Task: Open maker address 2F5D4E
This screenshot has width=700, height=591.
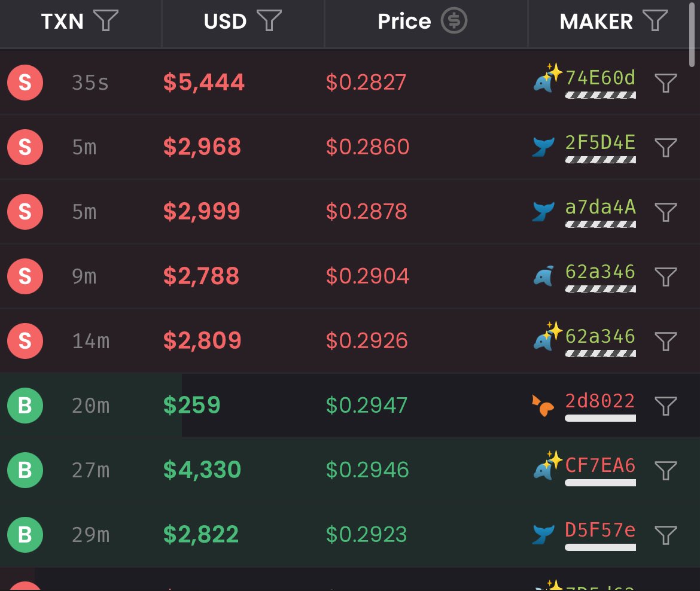Action: 600,142
